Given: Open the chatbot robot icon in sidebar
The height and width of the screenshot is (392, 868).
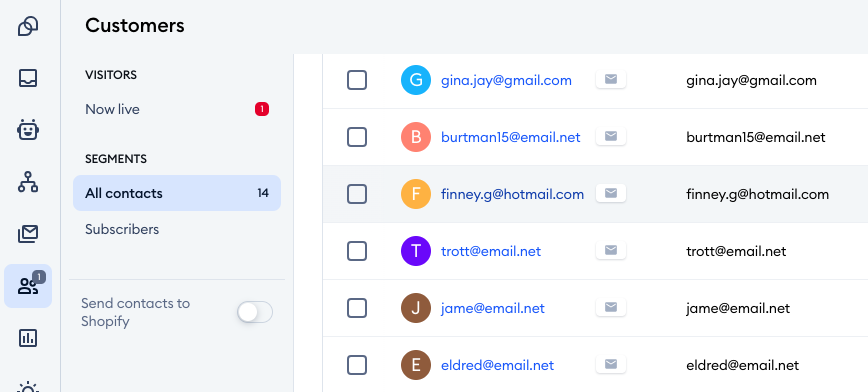Looking at the screenshot, I should tap(28, 130).
